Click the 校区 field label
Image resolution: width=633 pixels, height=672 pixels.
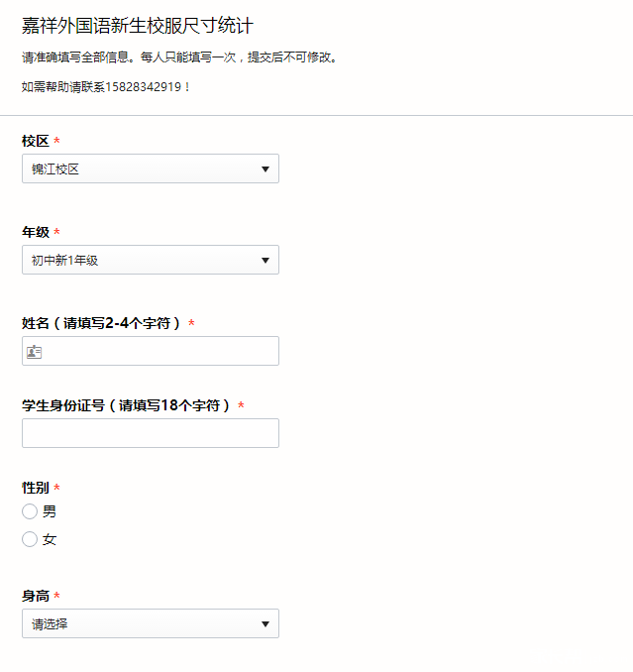tap(36, 142)
